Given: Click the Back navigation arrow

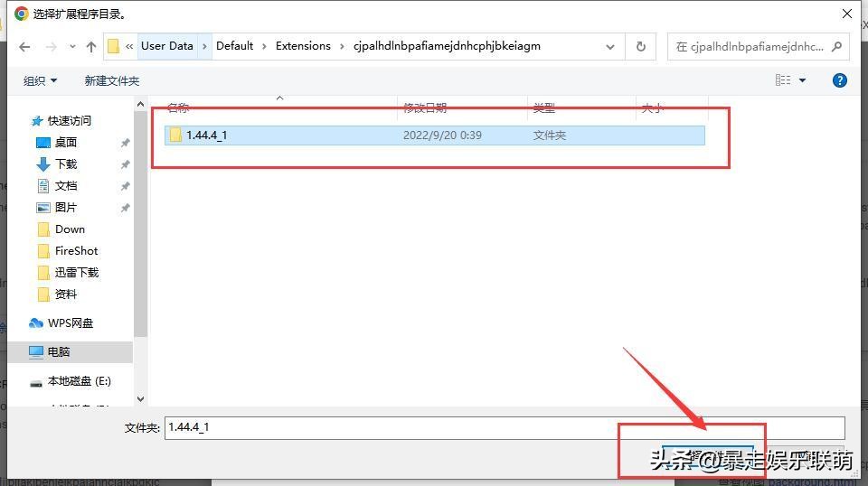Looking at the screenshot, I should 24,46.
